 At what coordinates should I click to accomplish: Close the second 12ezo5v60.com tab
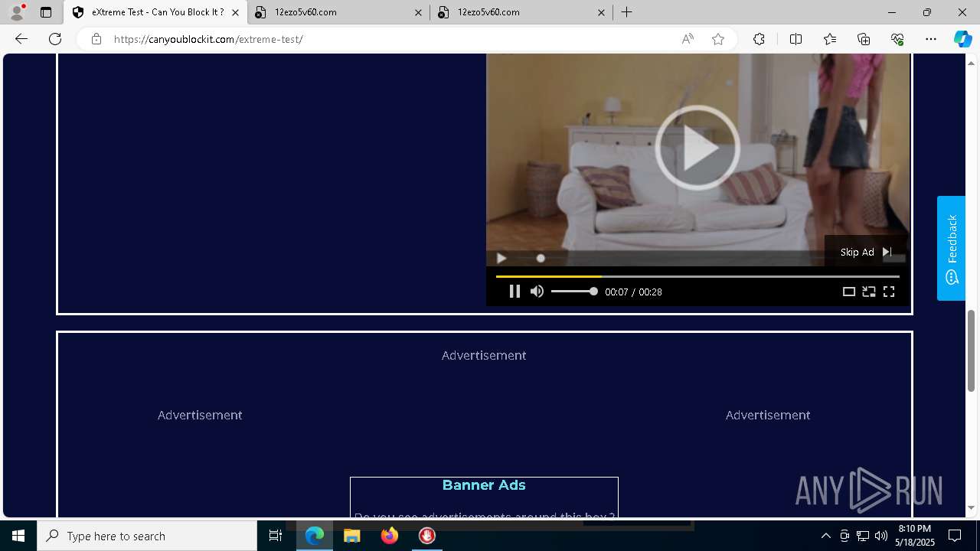(x=601, y=12)
